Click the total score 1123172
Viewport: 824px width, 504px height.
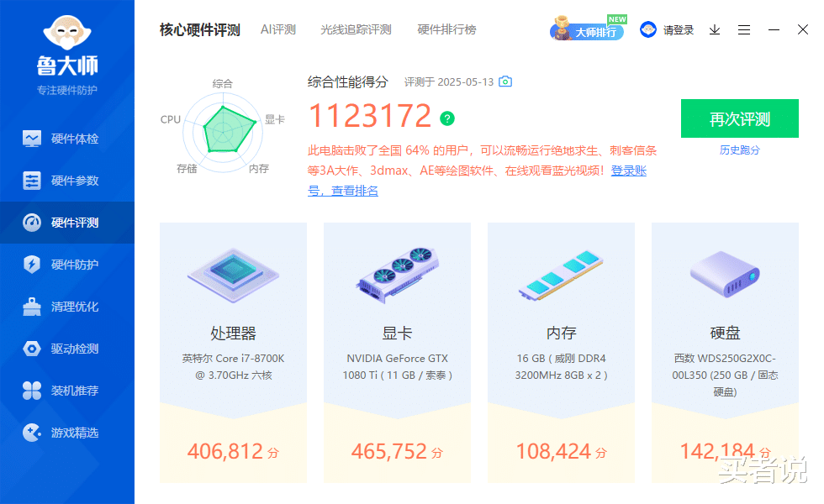pos(370,116)
